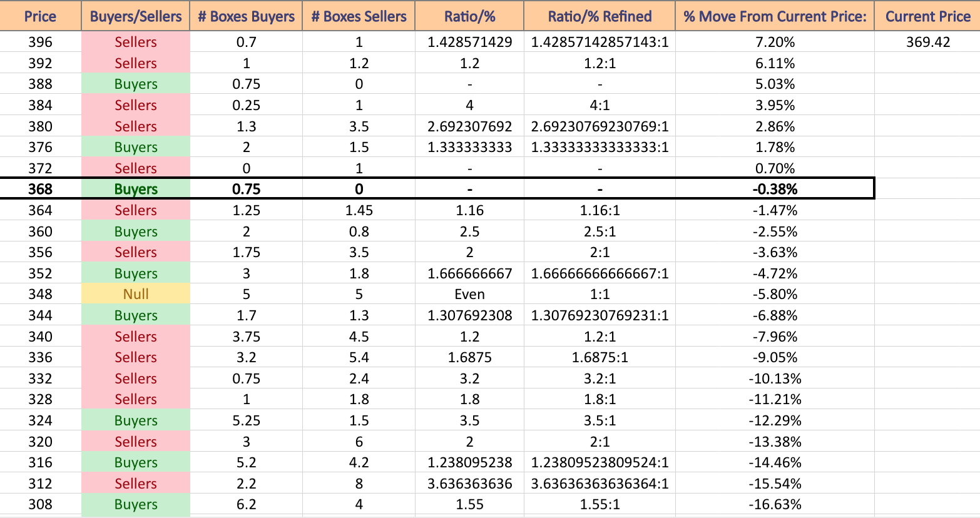Click the current price value 369.42
The image size is (980, 518).
click(x=927, y=42)
